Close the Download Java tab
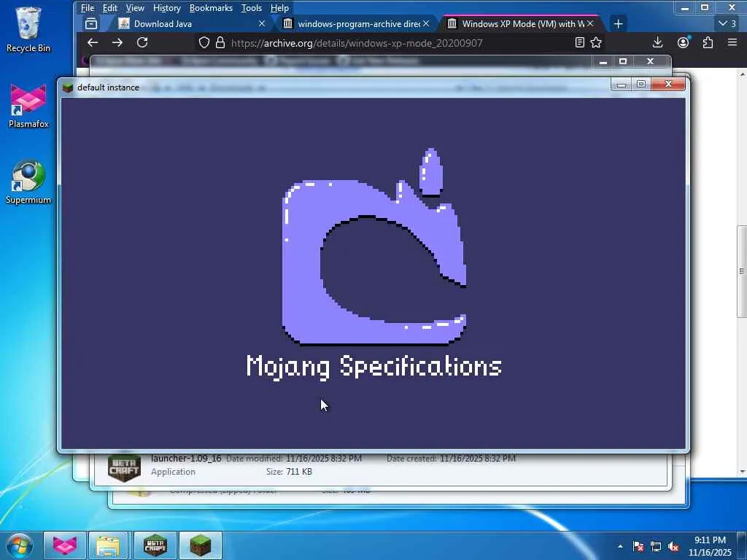This screenshot has width=747, height=560. coord(262,24)
